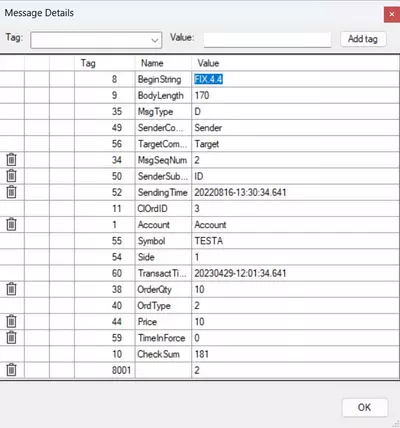Screen dimensions: 400x428
Task: Confirm with the OK button
Action: click(x=365, y=407)
